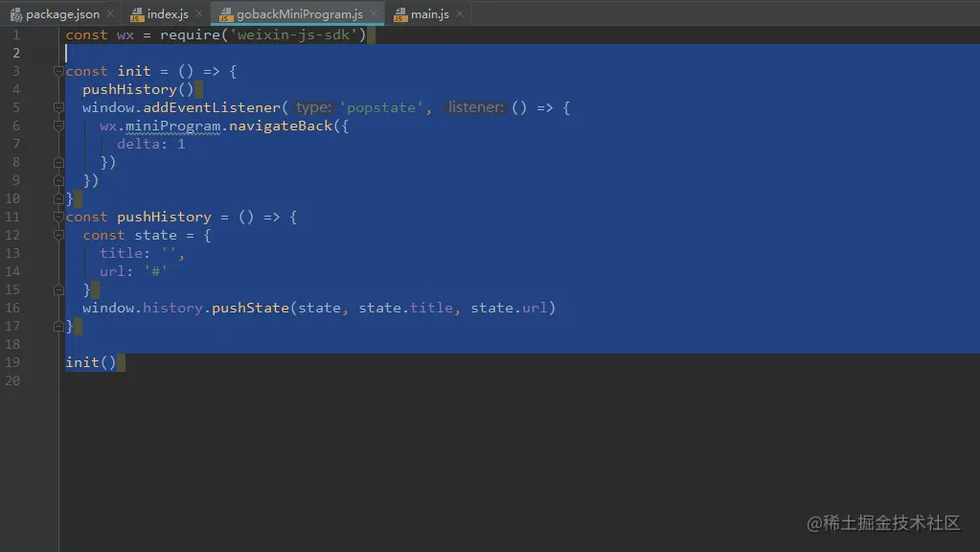Collapse the init arrow function body
Screen dimensions: 980x552
[58, 70]
